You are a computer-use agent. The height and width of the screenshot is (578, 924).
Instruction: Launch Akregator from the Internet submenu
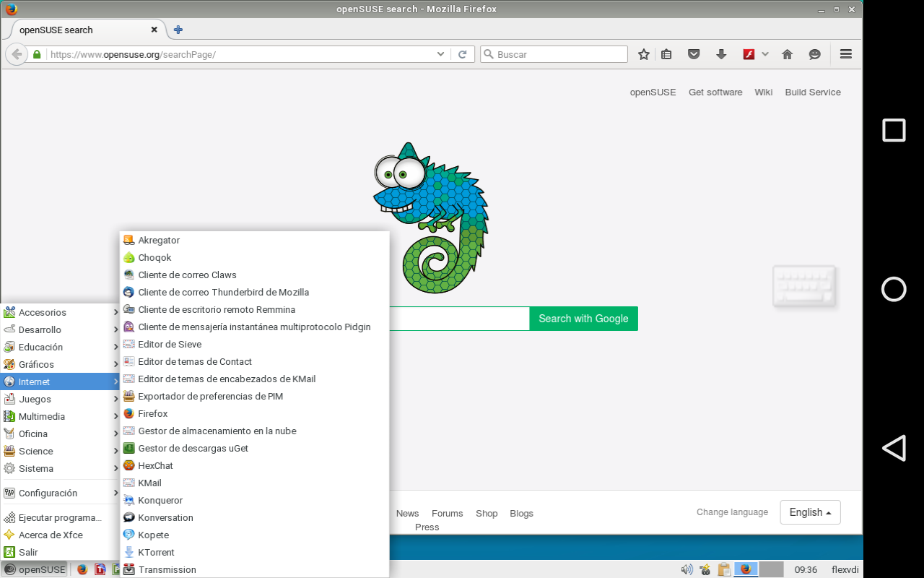[254, 240]
